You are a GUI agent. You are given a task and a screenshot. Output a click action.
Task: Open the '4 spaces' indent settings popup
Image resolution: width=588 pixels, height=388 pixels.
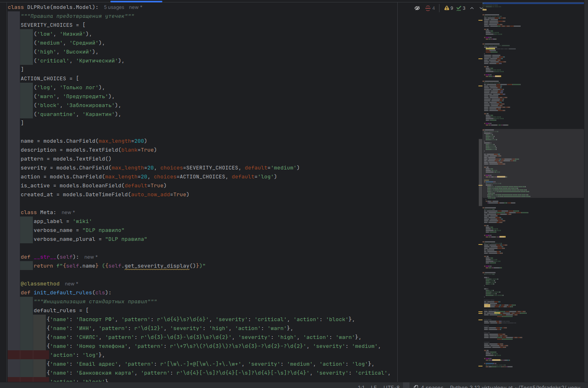point(432,386)
